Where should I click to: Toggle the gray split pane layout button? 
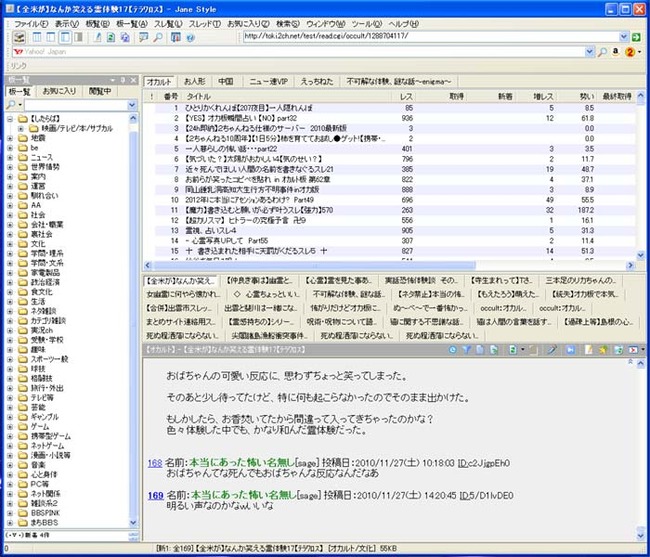click(x=78, y=37)
